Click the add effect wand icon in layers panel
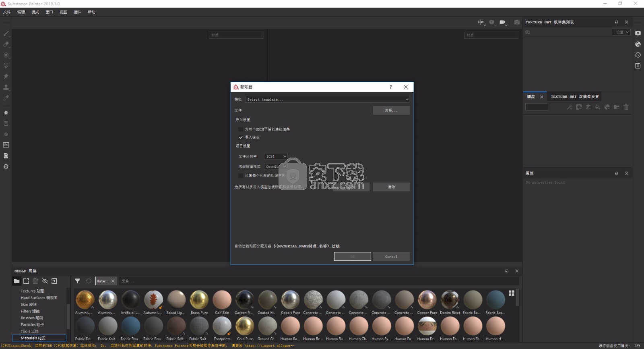Image resolution: width=644 pixels, height=349 pixels. pyautogui.click(x=570, y=107)
